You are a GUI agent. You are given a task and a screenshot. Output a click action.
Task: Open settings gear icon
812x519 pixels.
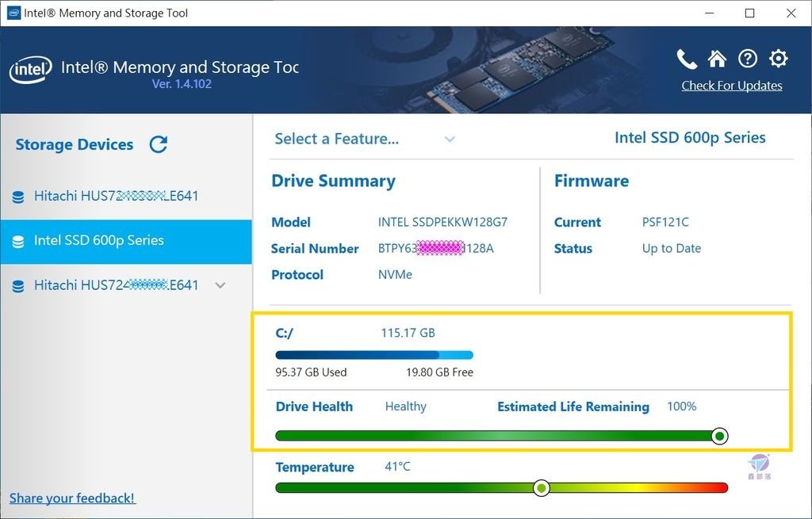tap(779, 59)
